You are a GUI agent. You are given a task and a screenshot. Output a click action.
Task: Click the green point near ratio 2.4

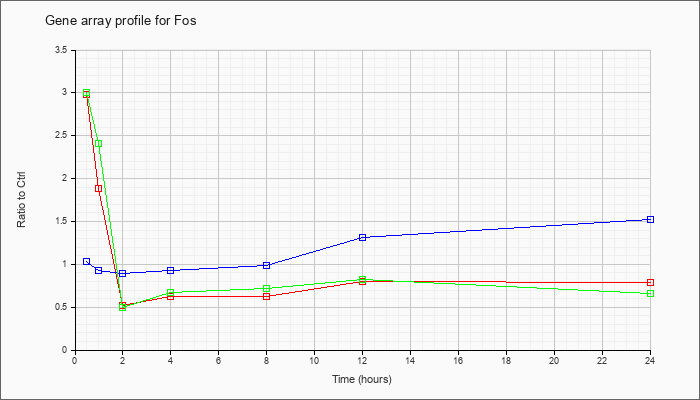(98, 143)
